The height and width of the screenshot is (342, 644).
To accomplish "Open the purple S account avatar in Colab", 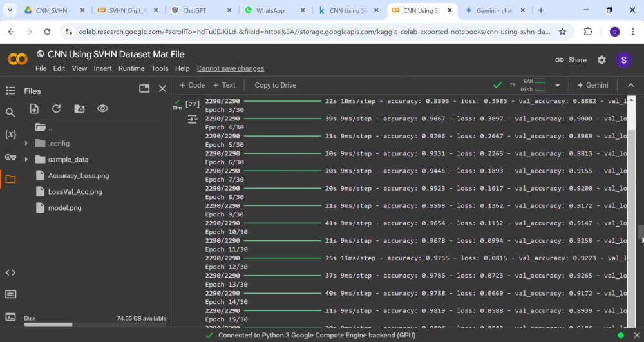I will coord(623,60).
